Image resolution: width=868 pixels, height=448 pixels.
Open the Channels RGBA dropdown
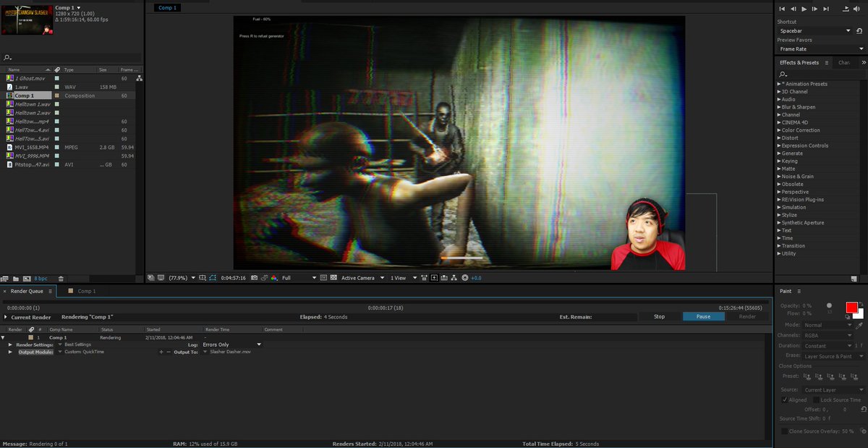[x=828, y=335]
